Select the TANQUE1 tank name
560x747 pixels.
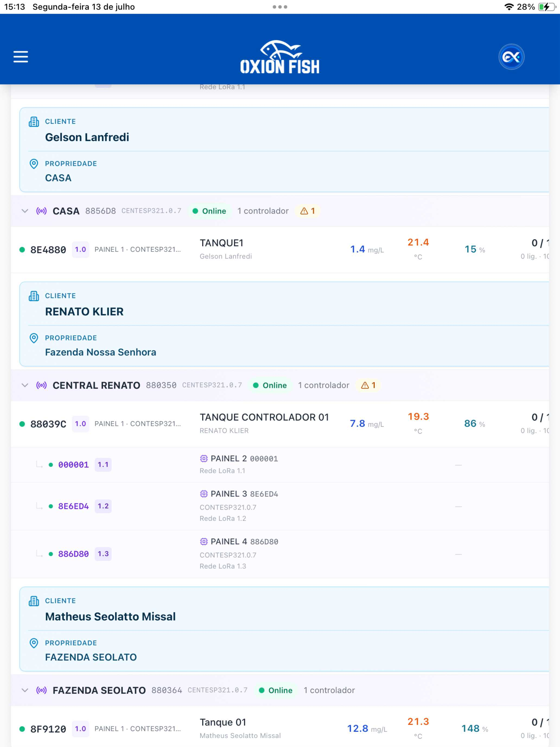coord(221,243)
